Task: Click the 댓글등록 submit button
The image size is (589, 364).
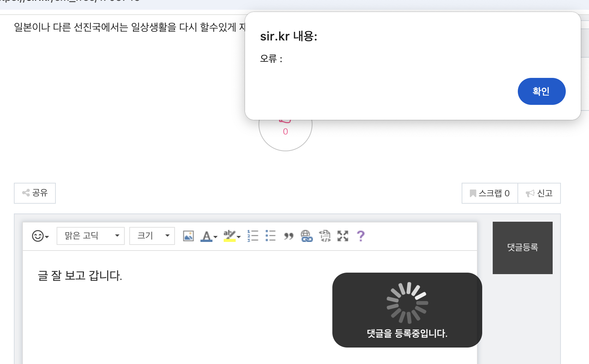Action: click(522, 248)
